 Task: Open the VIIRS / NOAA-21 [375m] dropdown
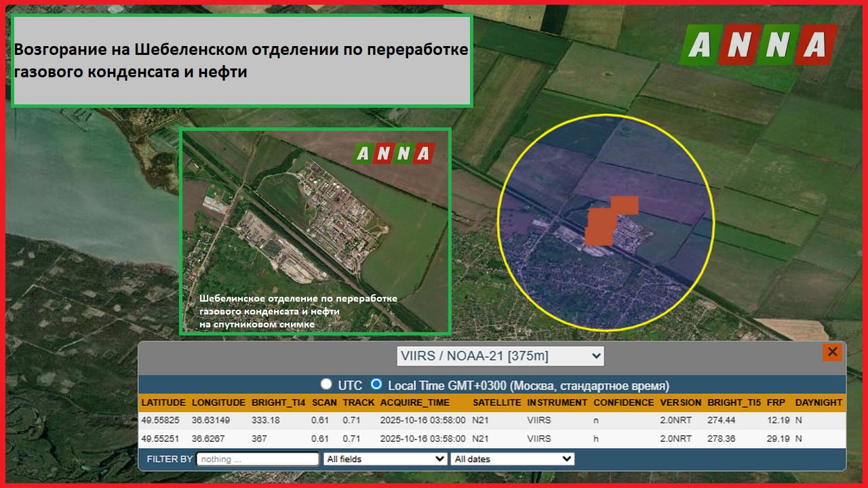(x=500, y=356)
